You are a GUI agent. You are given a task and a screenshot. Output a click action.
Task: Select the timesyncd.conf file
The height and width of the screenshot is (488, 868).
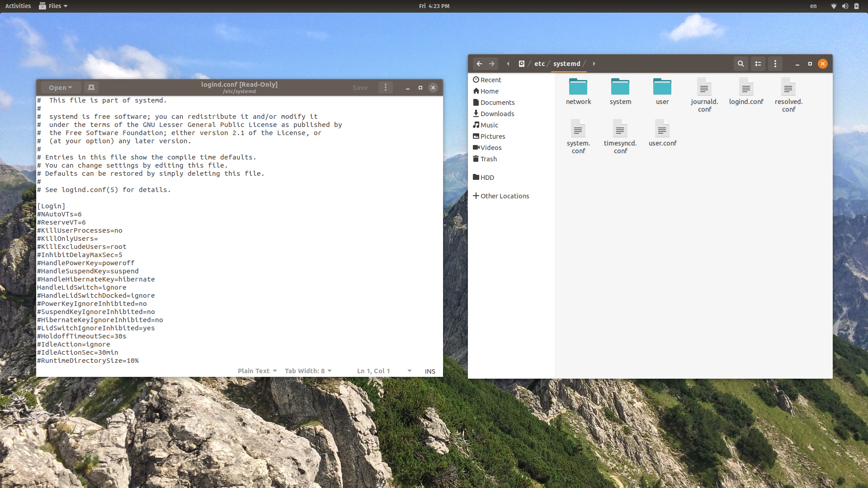tap(620, 136)
